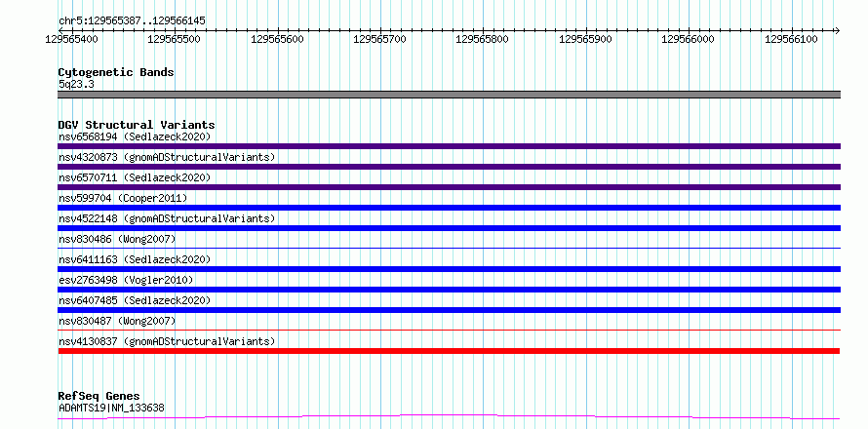Click the DGV Structural Variants track title
868x429 pixels.
point(137,125)
